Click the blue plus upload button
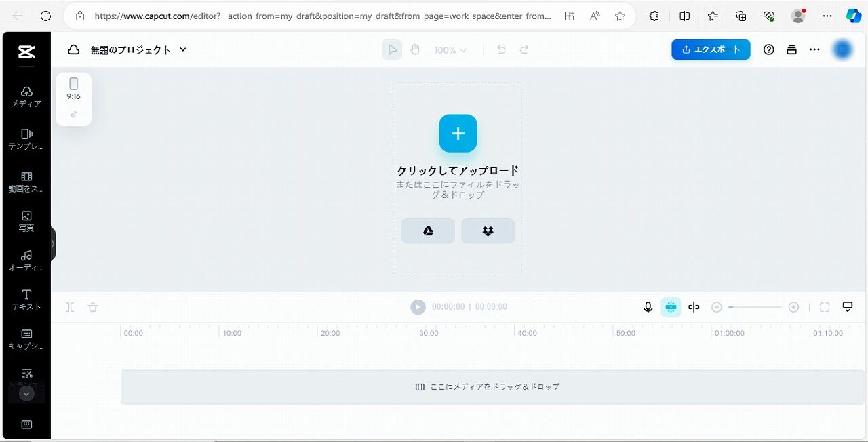This screenshot has width=868, height=442. (x=458, y=133)
